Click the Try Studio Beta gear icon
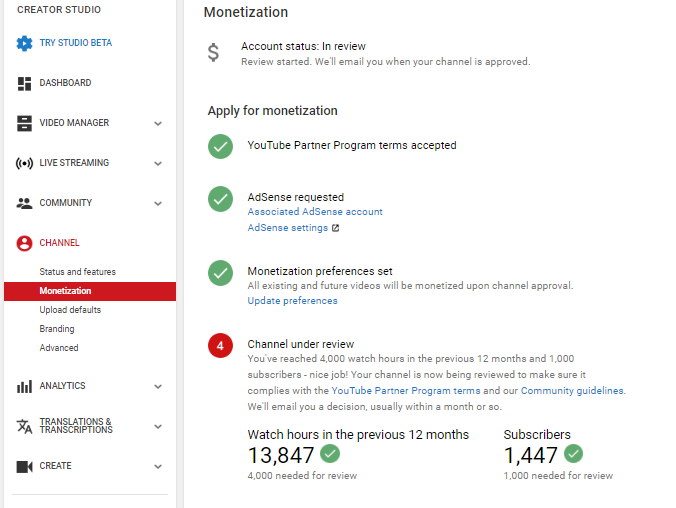Image resolution: width=676 pixels, height=508 pixels. (x=24, y=43)
